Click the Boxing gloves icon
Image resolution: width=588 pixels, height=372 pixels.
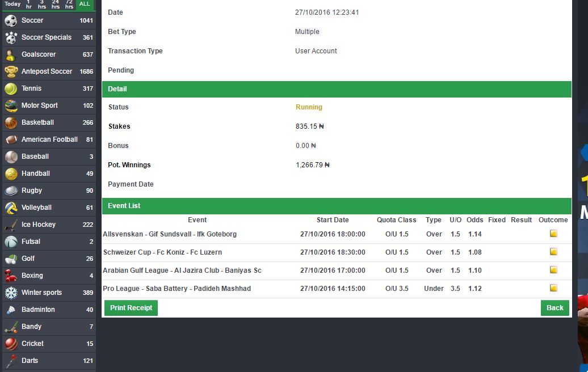(x=11, y=276)
